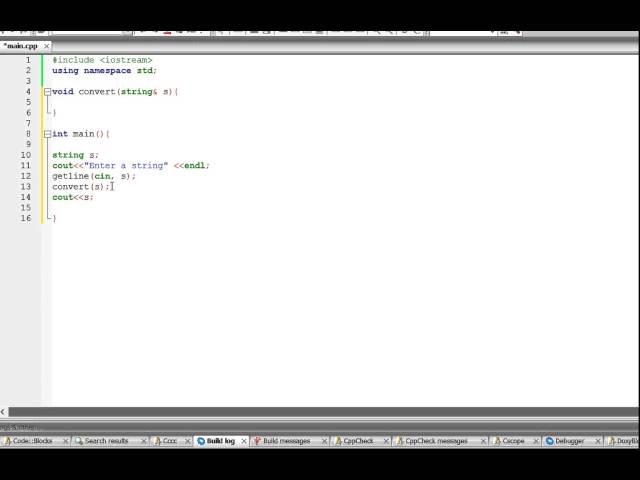Collapse the convert function fold marker
Screen dimensions: 640x480
[x=47, y=92]
